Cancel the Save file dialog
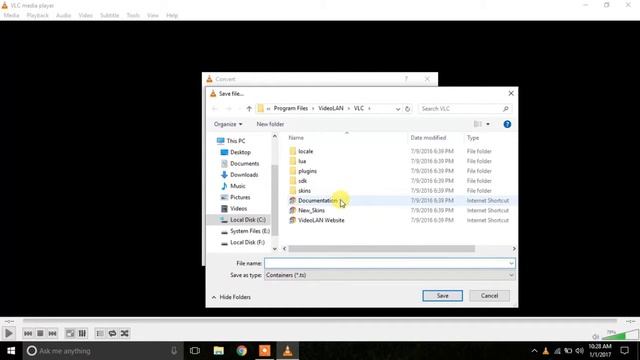 pos(489,296)
